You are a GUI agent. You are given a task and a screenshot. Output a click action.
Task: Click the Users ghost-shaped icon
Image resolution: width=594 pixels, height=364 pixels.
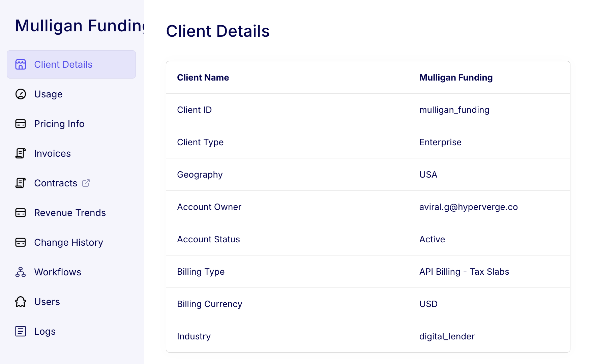[21, 302]
